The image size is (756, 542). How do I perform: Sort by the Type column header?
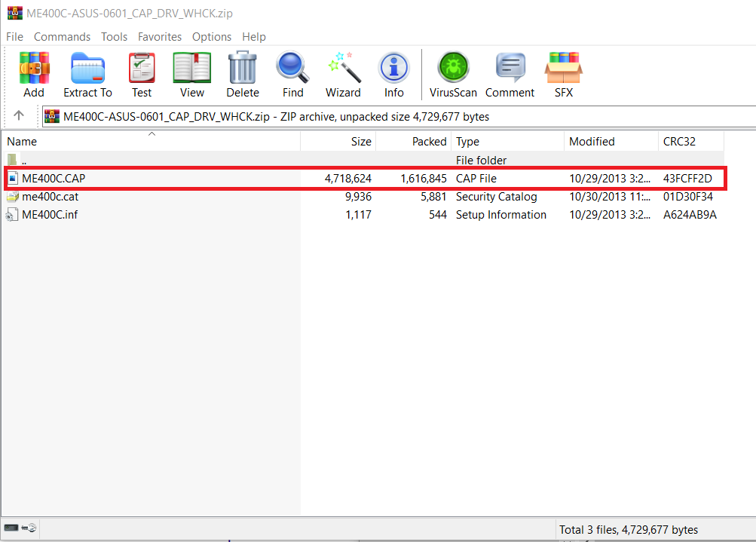click(x=507, y=141)
